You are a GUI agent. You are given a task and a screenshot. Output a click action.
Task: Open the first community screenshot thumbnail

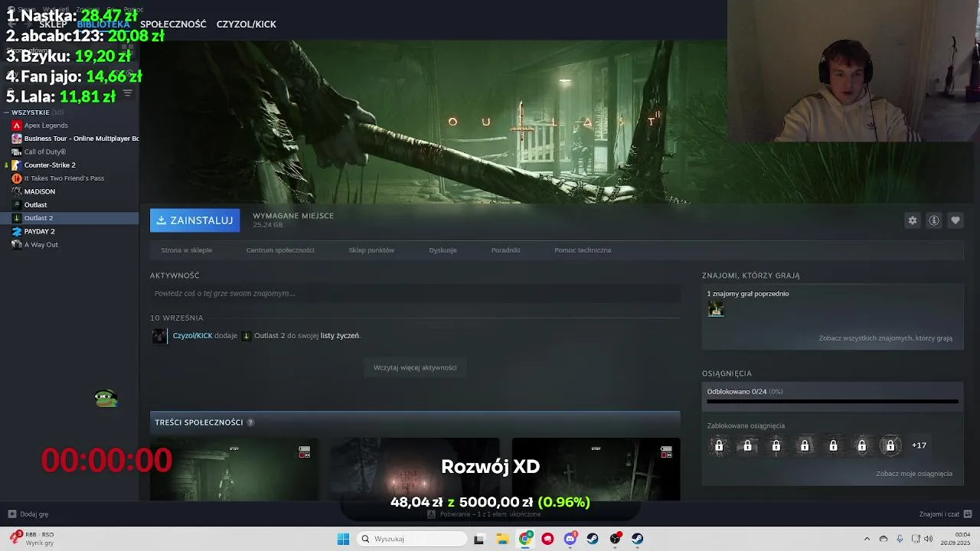[x=234, y=469]
